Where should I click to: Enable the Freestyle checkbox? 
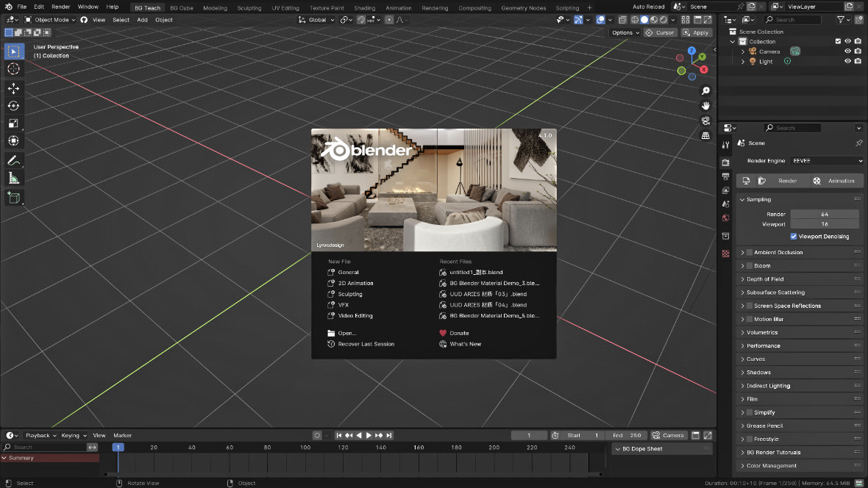[x=750, y=439]
